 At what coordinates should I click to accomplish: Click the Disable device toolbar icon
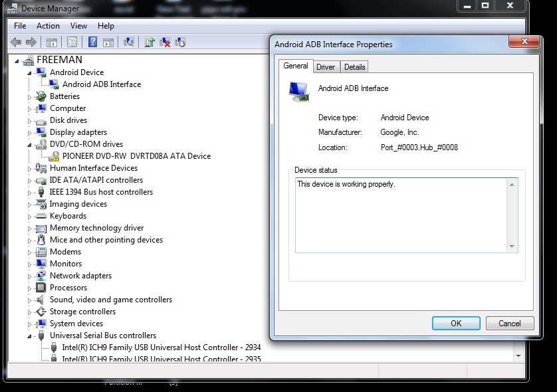(180, 43)
